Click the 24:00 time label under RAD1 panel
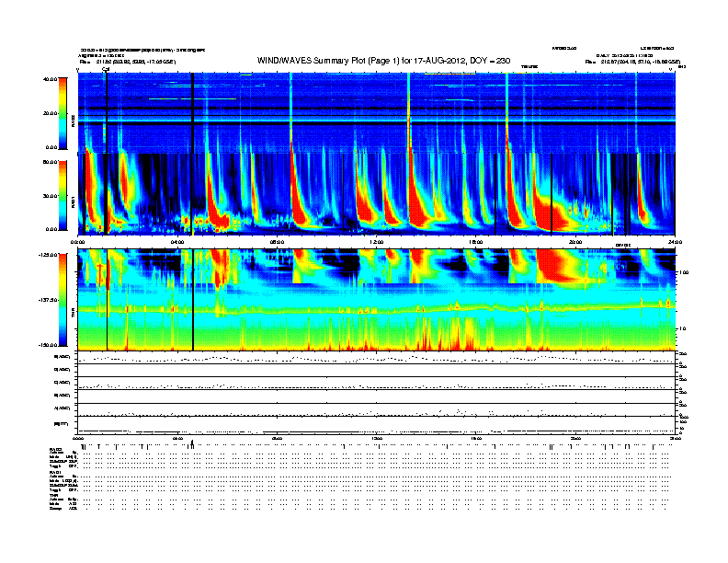This screenshot has height=563, width=728. [675, 242]
